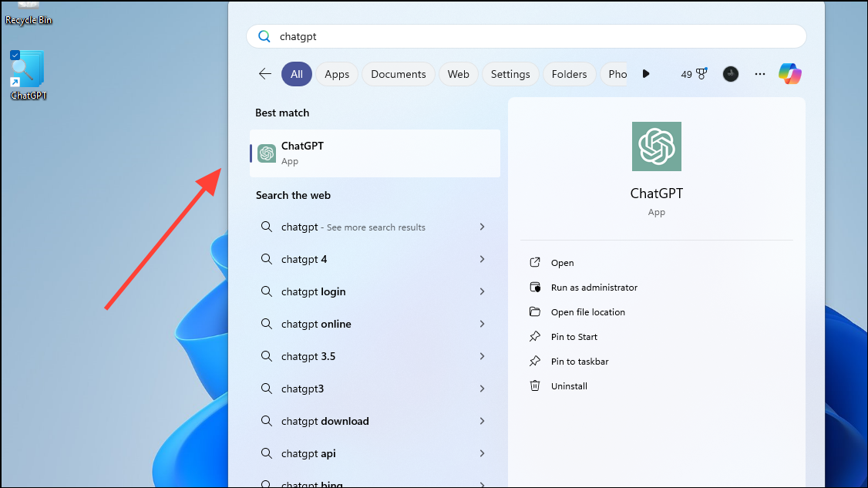This screenshot has height=488, width=868.
Task: Go back with the left arrow button
Action: click(265, 74)
